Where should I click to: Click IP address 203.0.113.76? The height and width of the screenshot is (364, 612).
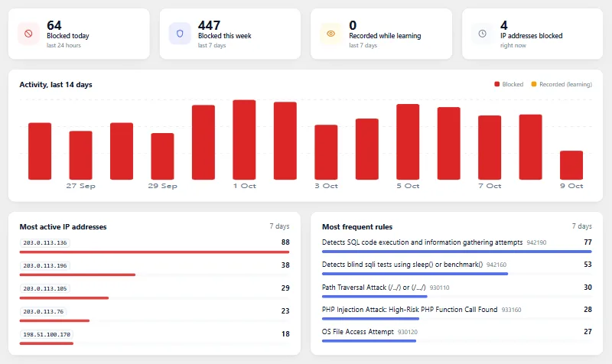click(x=44, y=312)
